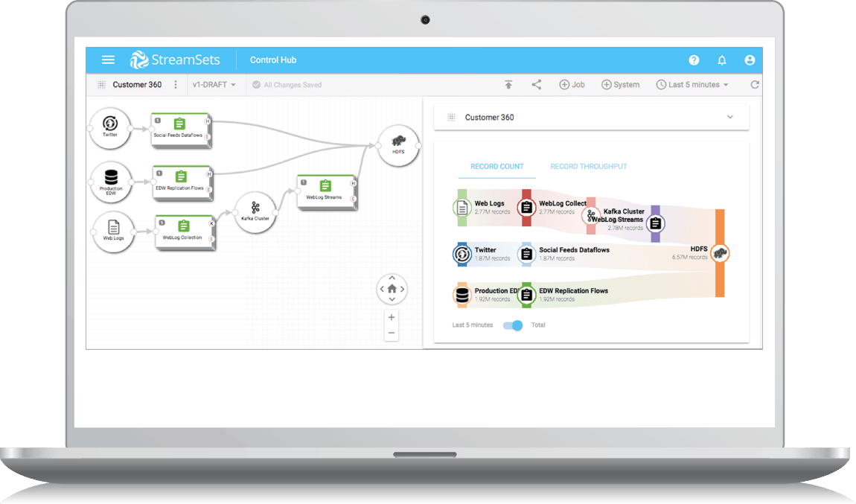Click the StreamSets logo
Image resolution: width=856 pixels, height=504 pixels.
click(175, 60)
